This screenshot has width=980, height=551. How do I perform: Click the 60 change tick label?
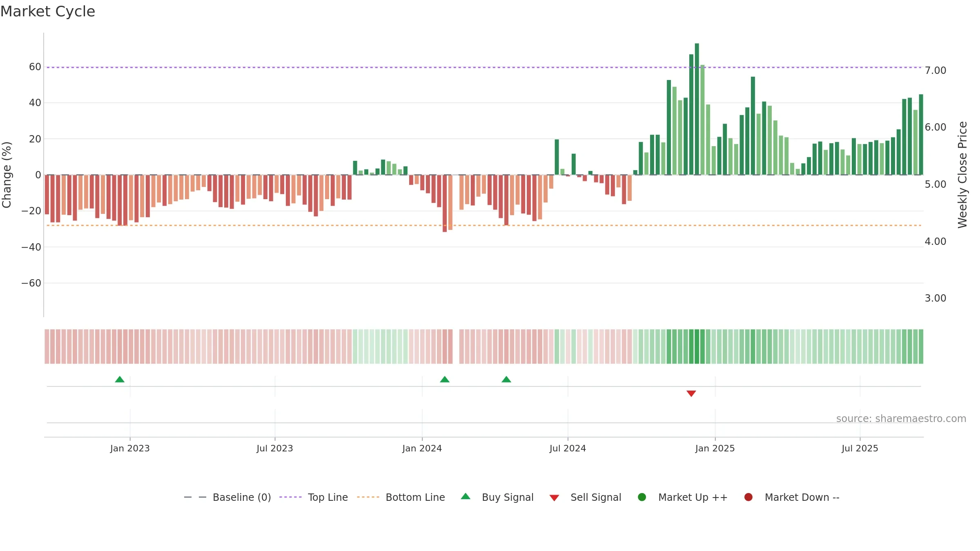(35, 67)
